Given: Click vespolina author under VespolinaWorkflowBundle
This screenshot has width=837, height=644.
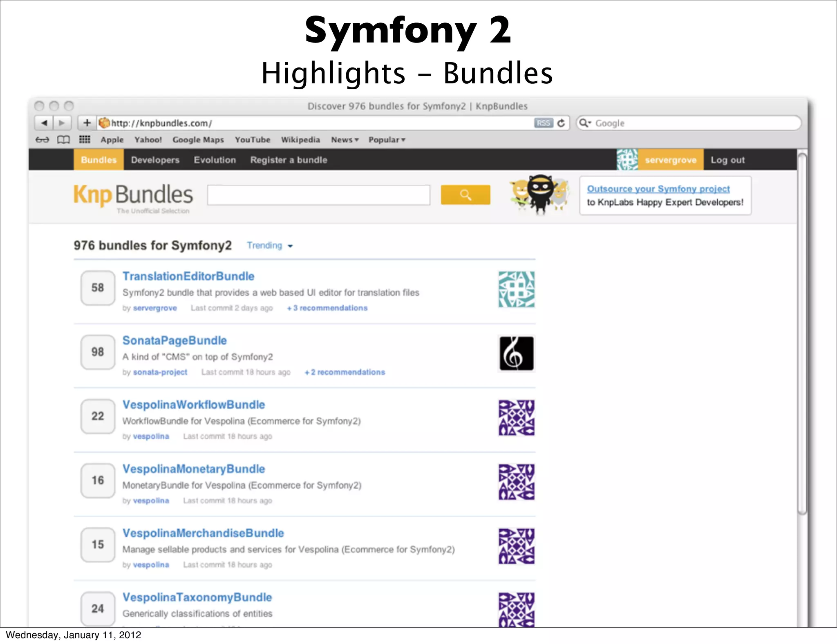Looking at the screenshot, I should pyautogui.click(x=151, y=436).
